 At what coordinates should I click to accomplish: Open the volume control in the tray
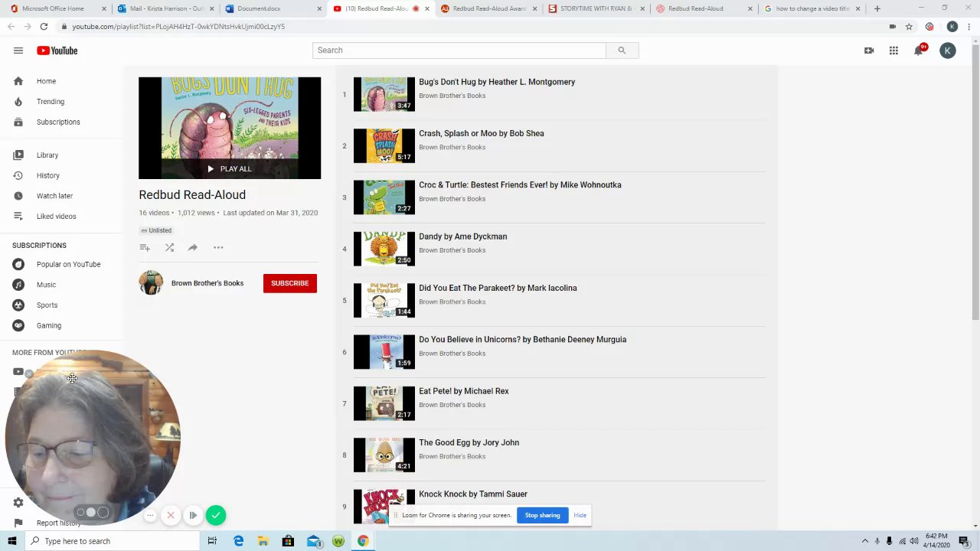pyautogui.click(x=913, y=541)
